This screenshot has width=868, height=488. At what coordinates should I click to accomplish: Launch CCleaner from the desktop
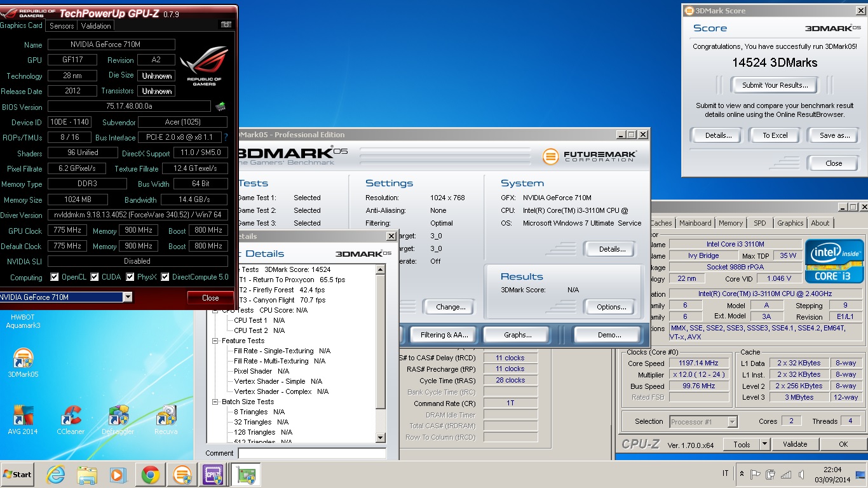(x=71, y=419)
